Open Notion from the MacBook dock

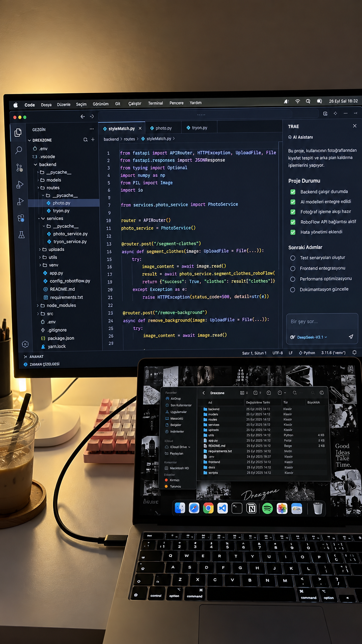coord(252,508)
